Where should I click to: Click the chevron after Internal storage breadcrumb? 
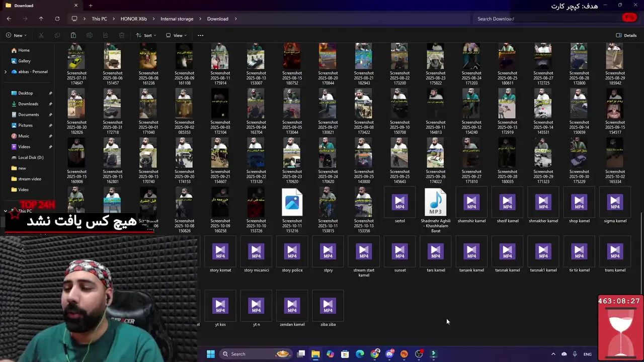(x=200, y=19)
